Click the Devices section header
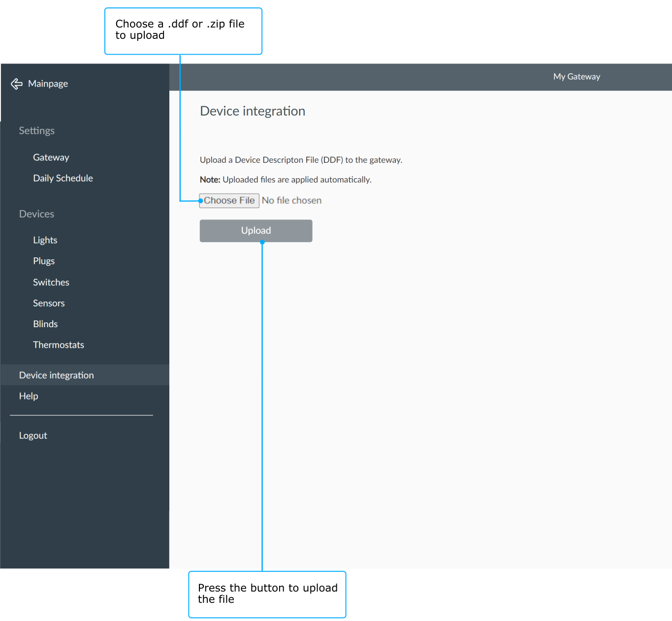Image resolution: width=672 pixels, height=621 pixels. point(37,214)
